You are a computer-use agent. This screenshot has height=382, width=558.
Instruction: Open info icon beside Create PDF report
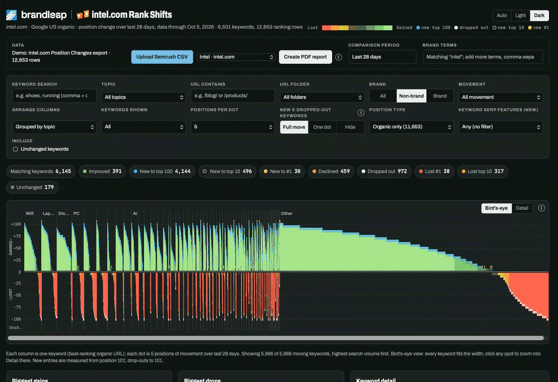pos(339,57)
